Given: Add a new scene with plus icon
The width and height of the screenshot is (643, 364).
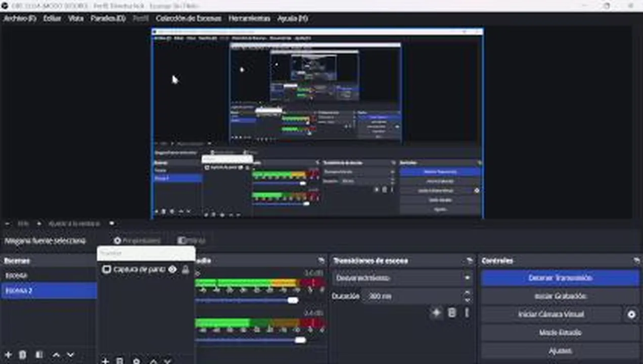Looking at the screenshot, I should click(8, 355).
